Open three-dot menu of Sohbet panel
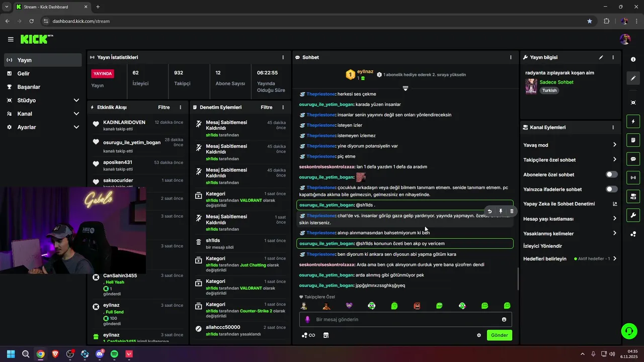Viewport: 644px width, 362px height. pyautogui.click(x=511, y=57)
